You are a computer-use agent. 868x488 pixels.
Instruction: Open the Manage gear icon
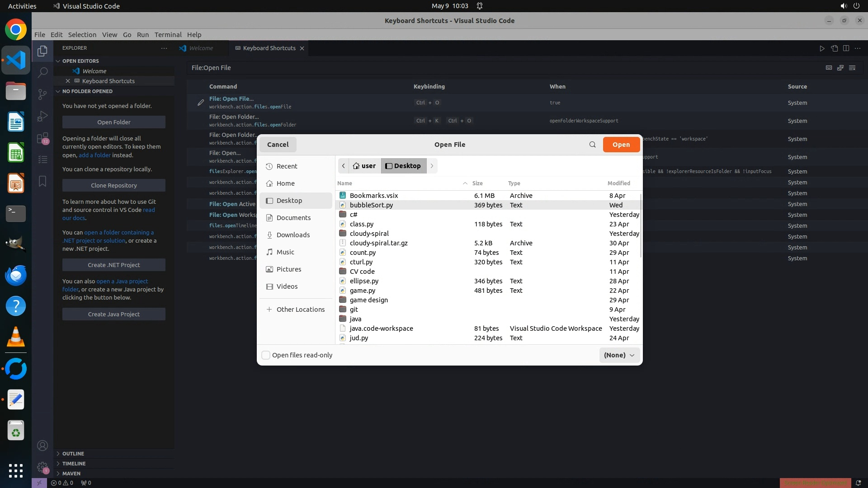point(42,467)
